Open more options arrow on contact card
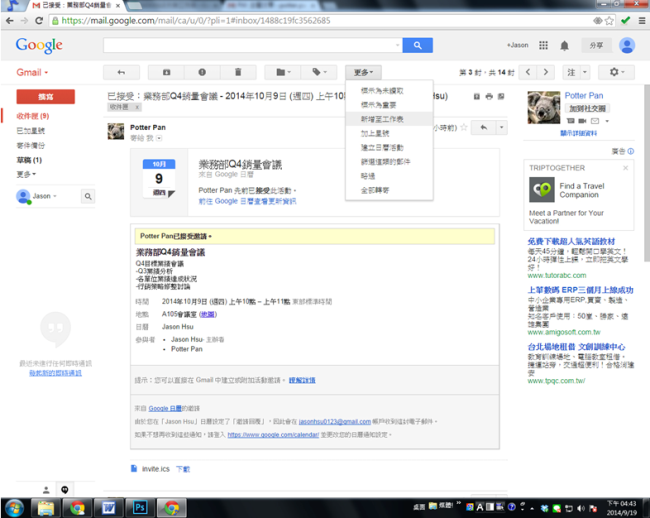This screenshot has height=518, width=650. (x=607, y=121)
